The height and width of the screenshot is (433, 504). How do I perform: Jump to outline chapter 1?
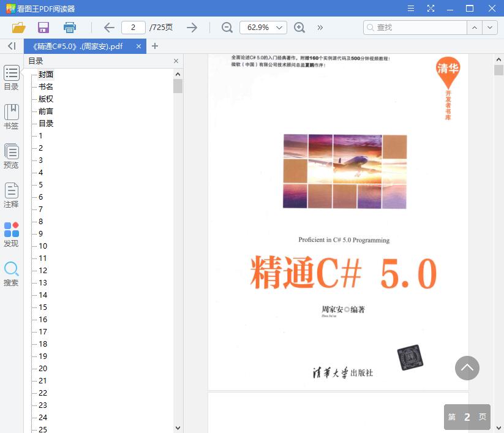(40, 135)
